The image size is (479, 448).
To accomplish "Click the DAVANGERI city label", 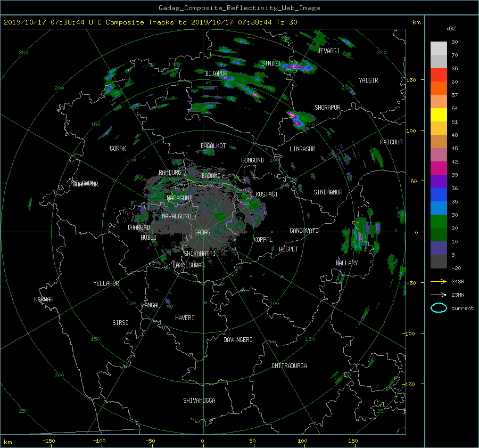I will point(238,340).
